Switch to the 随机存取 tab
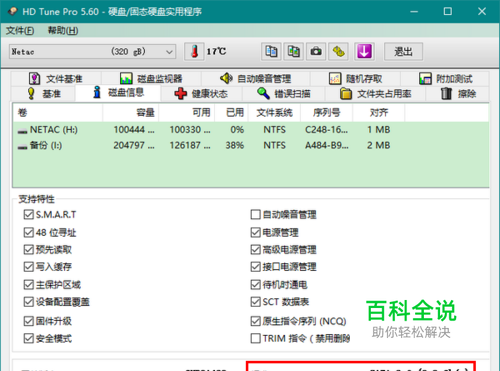500x371 pixels. click(355, 79)
